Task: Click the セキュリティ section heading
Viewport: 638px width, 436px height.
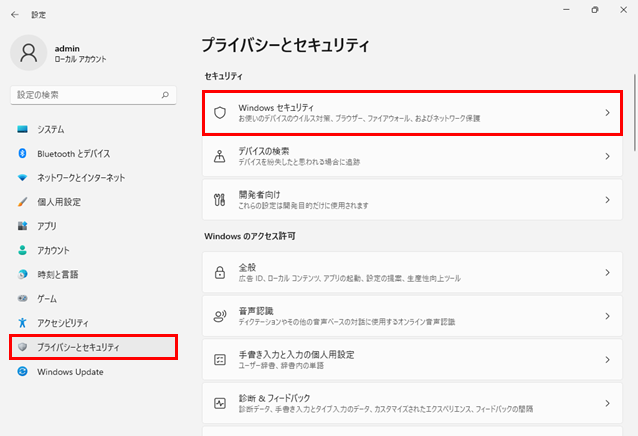Action: click(x=223, y=76)
